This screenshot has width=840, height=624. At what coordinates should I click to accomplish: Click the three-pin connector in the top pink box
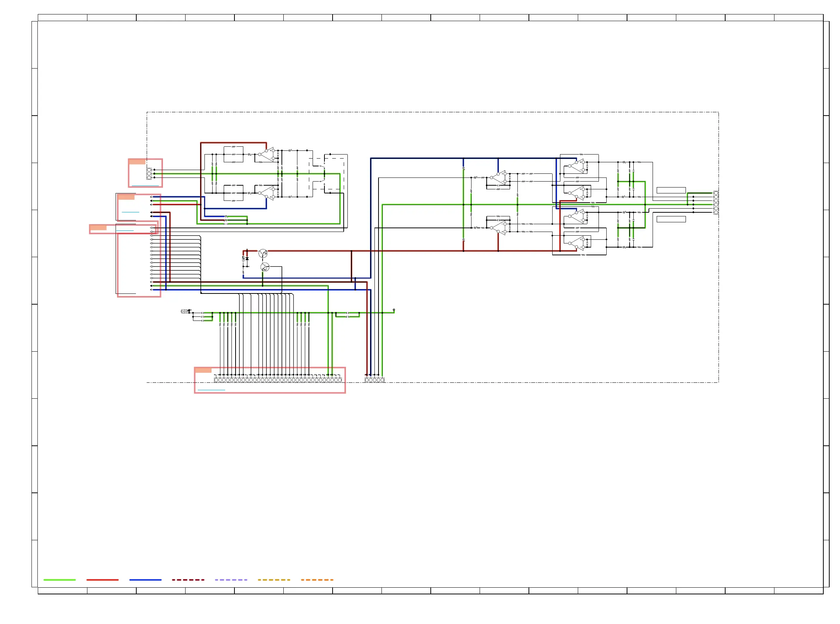149,174
